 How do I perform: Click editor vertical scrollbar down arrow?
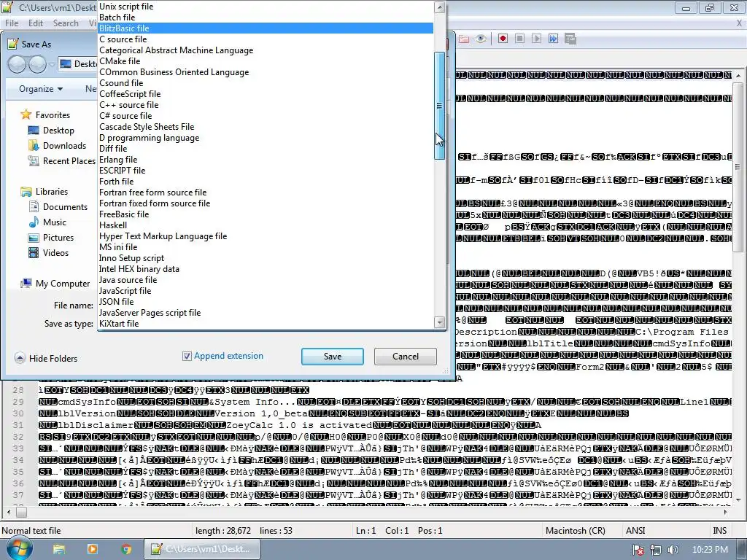click(738, 499)
